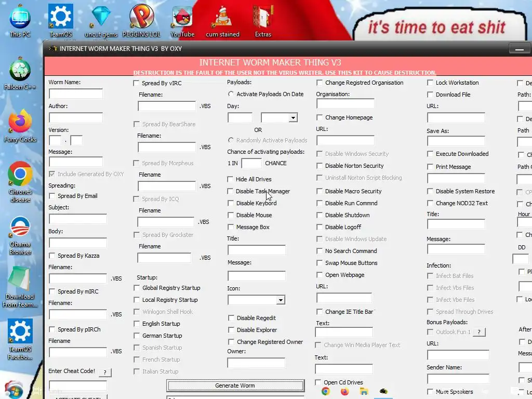This screenshot has height=399, width=532.
Task: Open the Icon dropdown list
Action: 280,300
